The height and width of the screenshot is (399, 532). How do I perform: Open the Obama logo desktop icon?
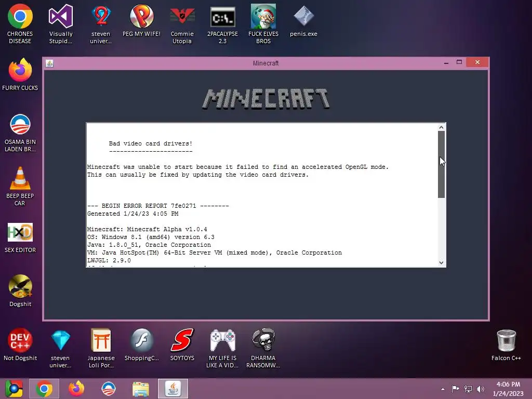(20, 132)
